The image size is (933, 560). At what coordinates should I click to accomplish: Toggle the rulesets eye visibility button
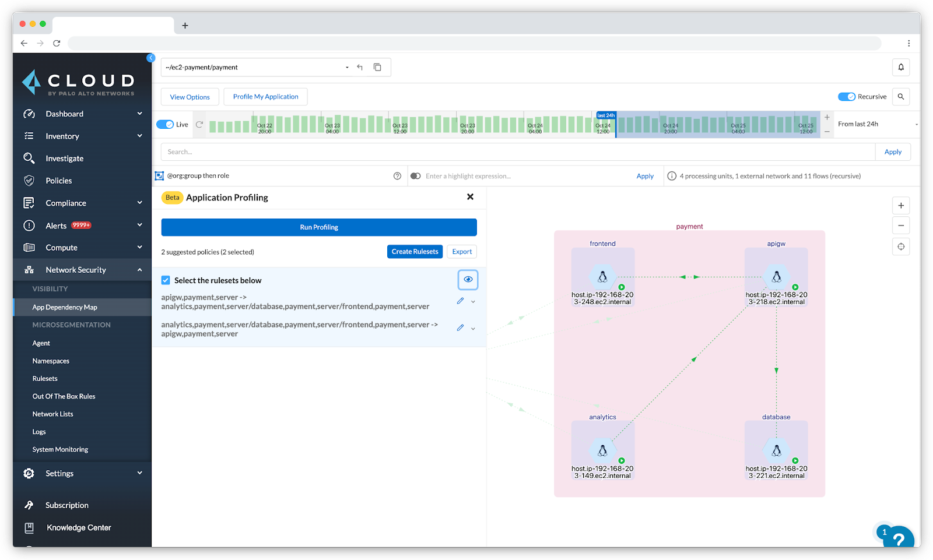coord(468,280)
